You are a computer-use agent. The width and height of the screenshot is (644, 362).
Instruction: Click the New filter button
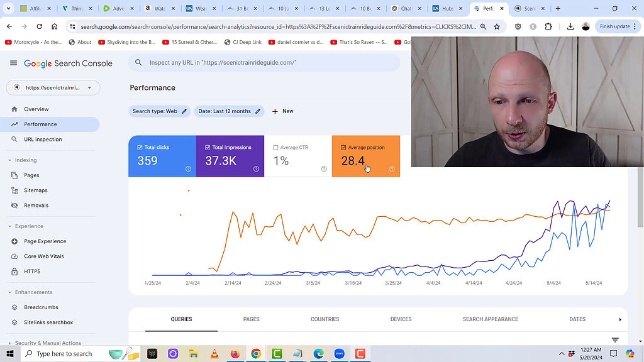point(282,111)
